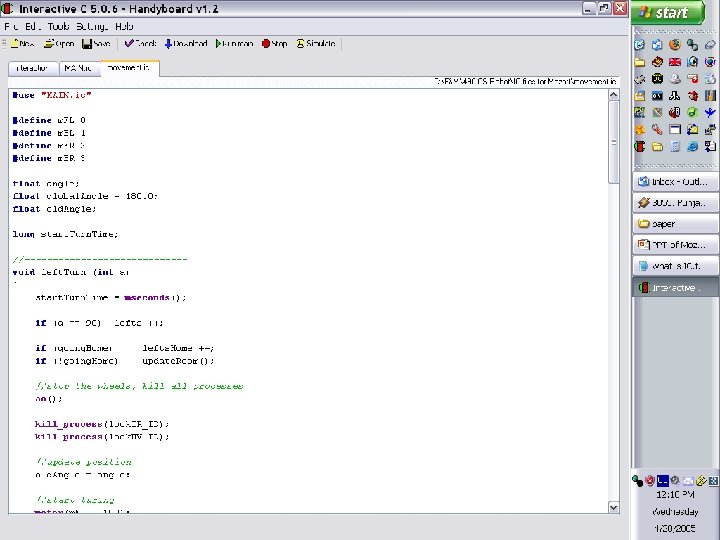The image size is (720, 540).
Task: Click the command prompt quick launch icon
Action: tap(657, 96)
